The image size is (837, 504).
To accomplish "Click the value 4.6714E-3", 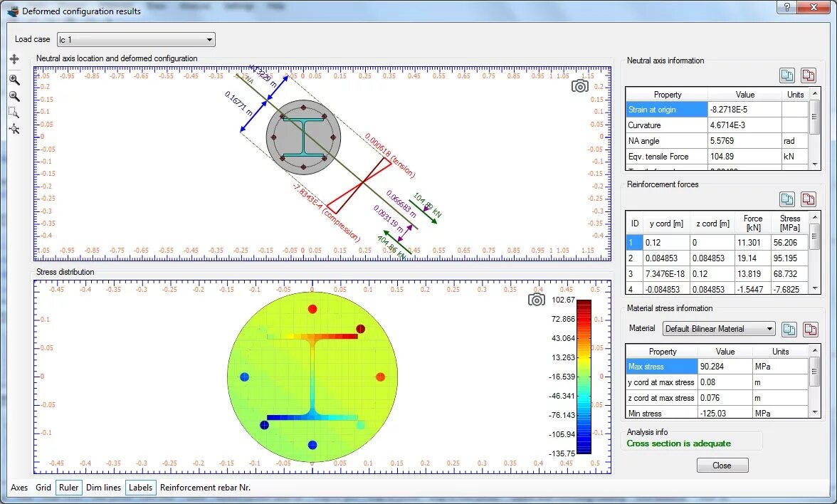I will tap(729, 125).
